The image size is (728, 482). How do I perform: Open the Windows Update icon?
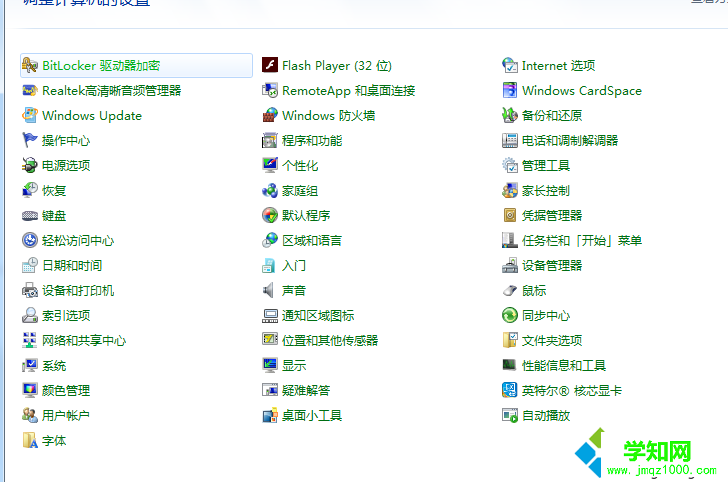tap(30, 116)
